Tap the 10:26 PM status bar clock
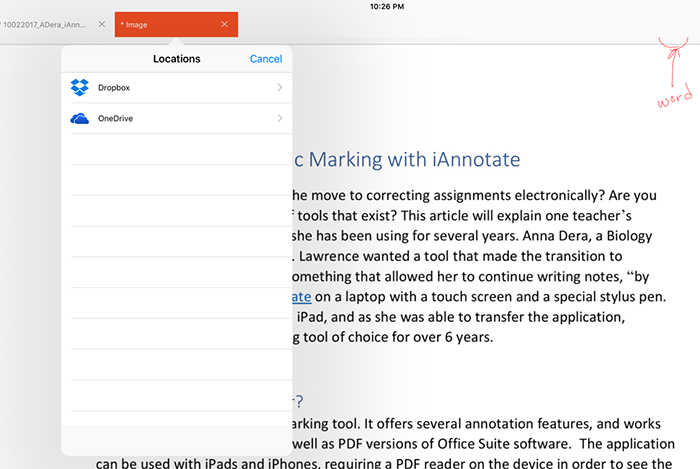The height and width of the screenshot is (469, 700). pos(387,7)
